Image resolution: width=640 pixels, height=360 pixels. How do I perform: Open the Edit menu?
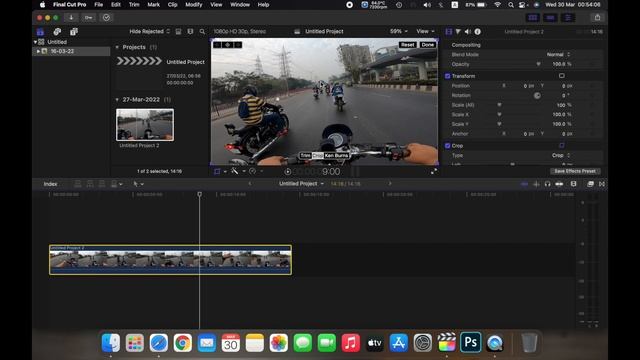(116, 4)
